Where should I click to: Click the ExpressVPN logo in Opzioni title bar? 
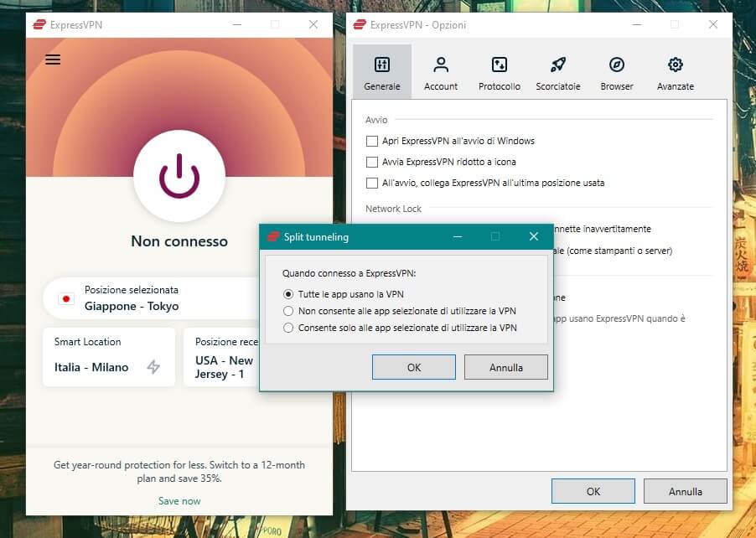pos(360,24)
